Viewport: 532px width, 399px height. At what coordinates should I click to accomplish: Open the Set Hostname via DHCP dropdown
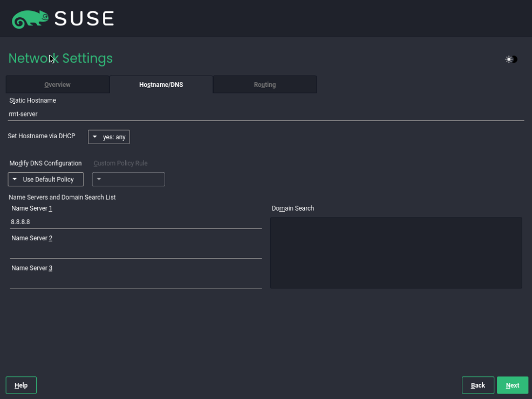(x=109, y=137)
